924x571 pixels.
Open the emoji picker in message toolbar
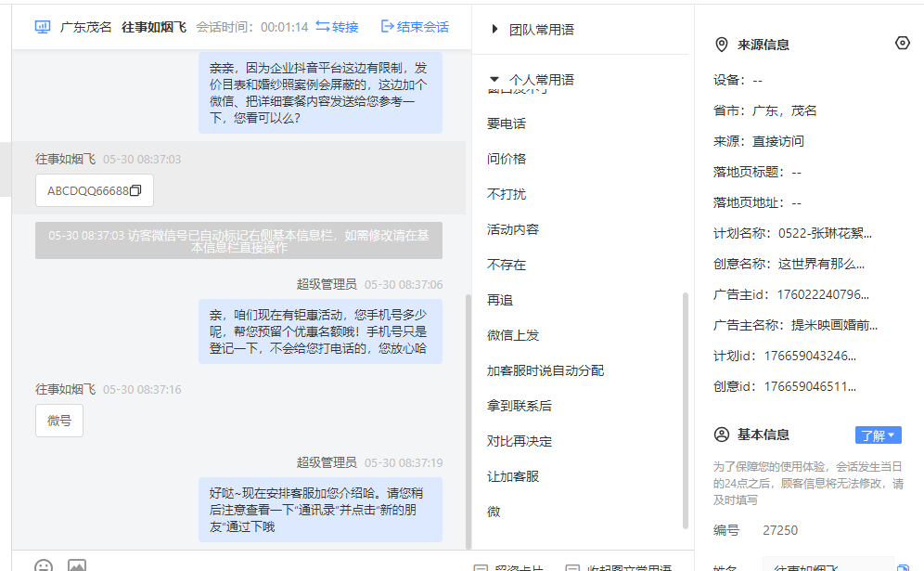coord(44,565)
